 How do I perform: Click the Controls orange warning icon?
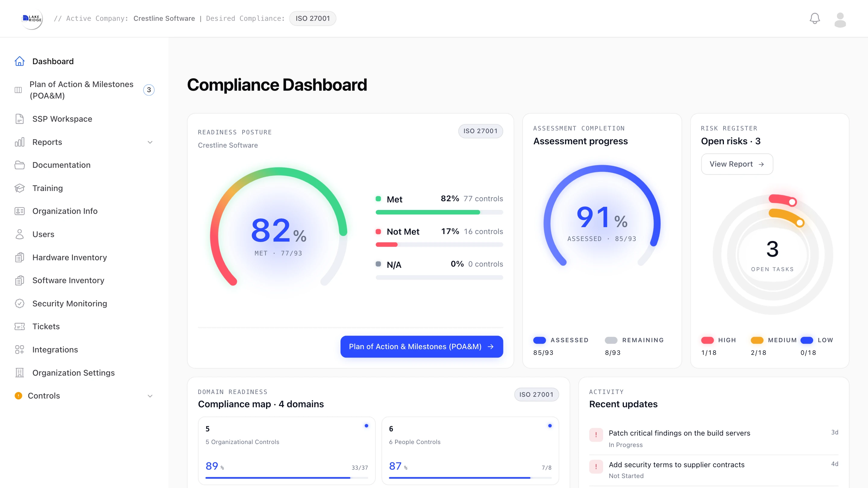pyautogui.click(x=18, y=396)
